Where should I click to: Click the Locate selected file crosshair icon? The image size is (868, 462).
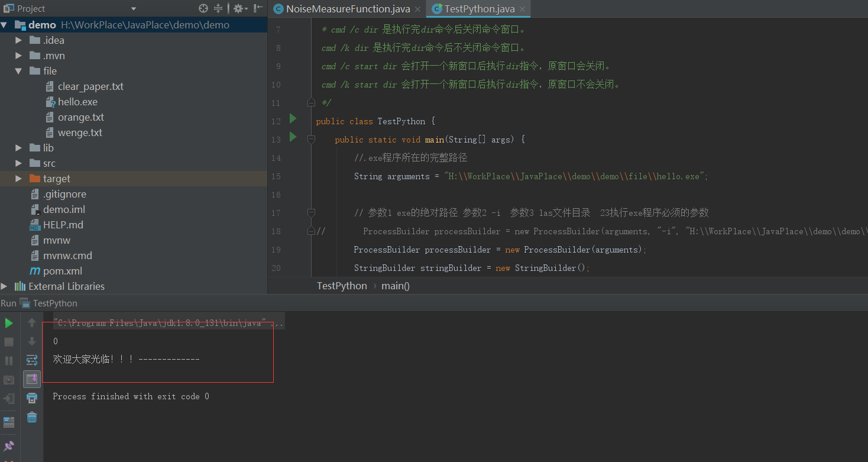(203, 8)
